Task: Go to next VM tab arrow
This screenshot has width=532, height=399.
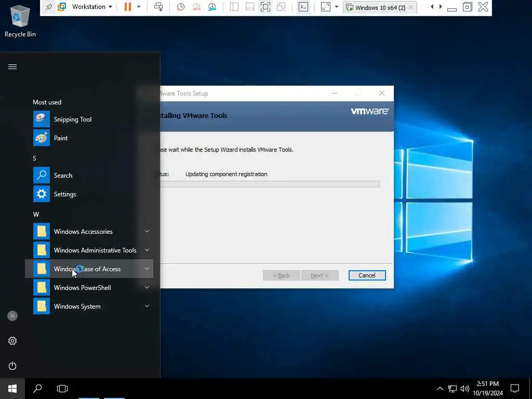Action: (441, 7)
